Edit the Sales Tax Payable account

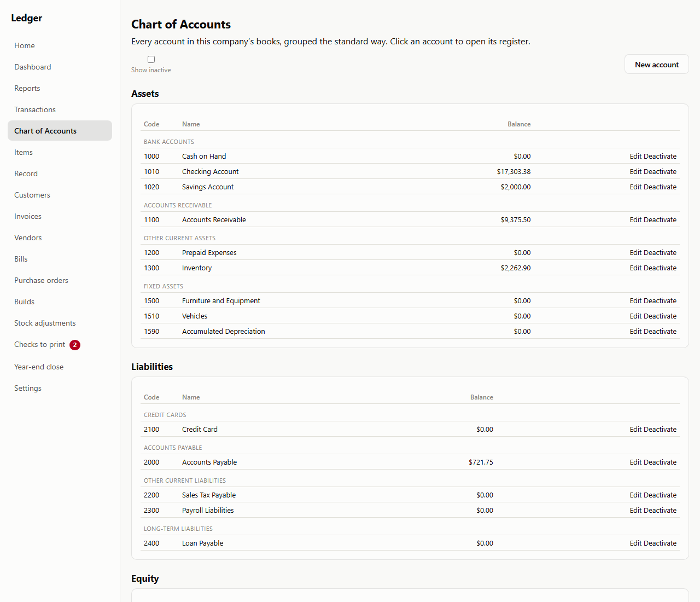coord(635,495)
